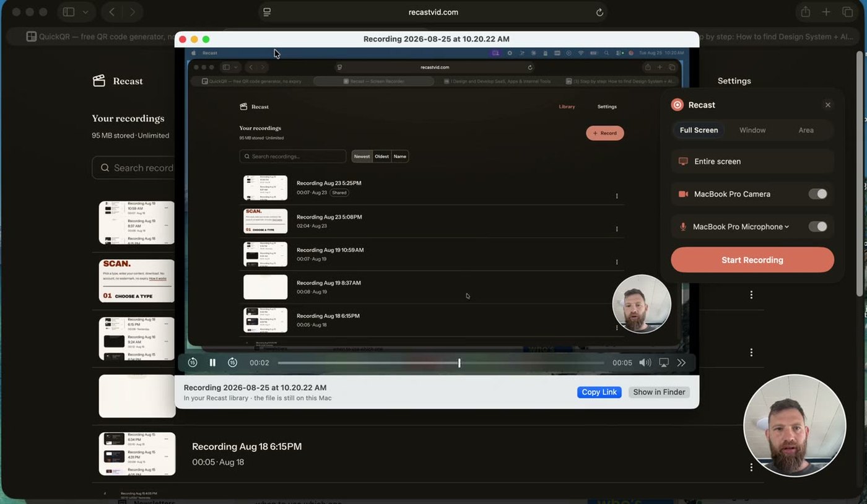The image size is (867, 504).
Task: Click the large webcam bubble at bottom right
Action: click(x=795, y=425)
